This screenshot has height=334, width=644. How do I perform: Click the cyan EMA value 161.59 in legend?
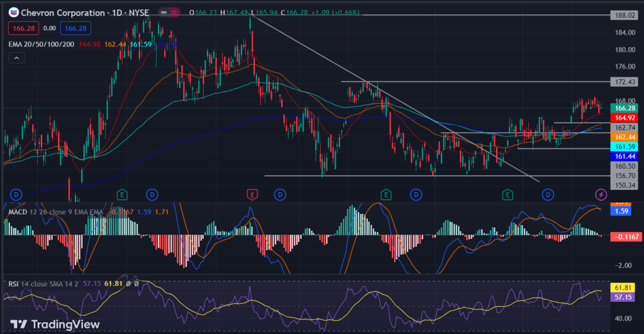point(140,44)
